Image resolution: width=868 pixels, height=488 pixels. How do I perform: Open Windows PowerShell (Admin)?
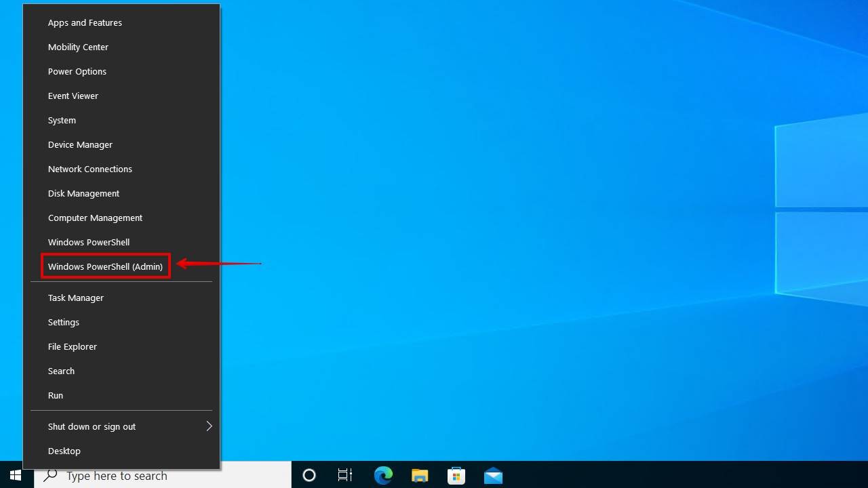[105, 266]
